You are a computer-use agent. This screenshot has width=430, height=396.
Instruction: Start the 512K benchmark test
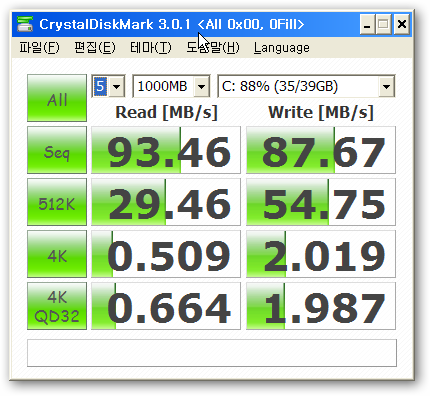(57, 202)
